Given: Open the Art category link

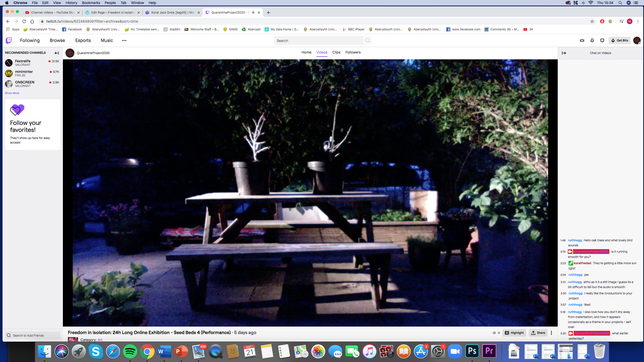Looking at the screenshot, I should tap(100, 340).
